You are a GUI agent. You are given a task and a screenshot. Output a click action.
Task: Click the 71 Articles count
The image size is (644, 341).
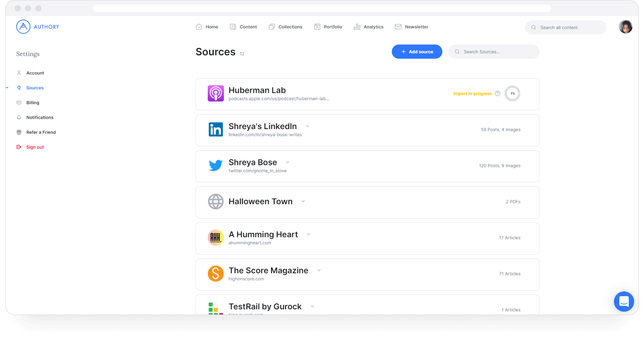click(x=510, y=274)
